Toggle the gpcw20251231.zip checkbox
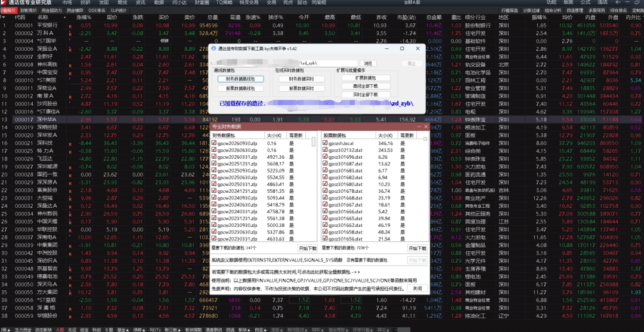Viewport: 644px width, 332px height. pos(213,164)
